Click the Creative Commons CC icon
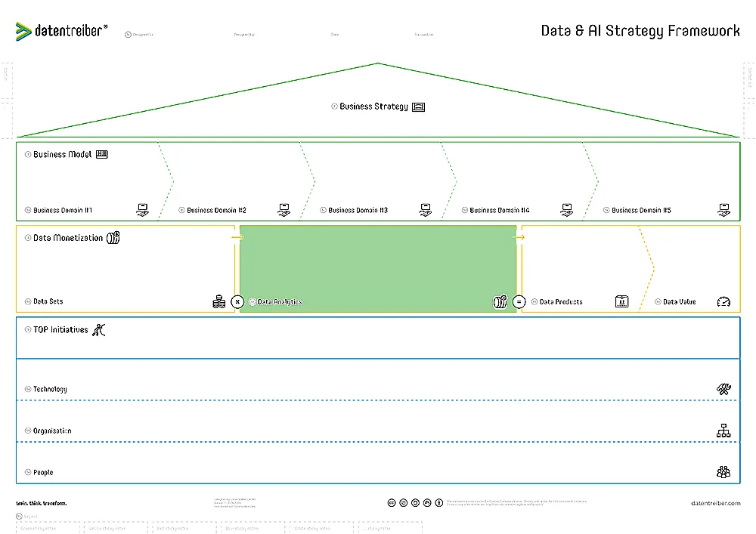 (x=392, y=503)
